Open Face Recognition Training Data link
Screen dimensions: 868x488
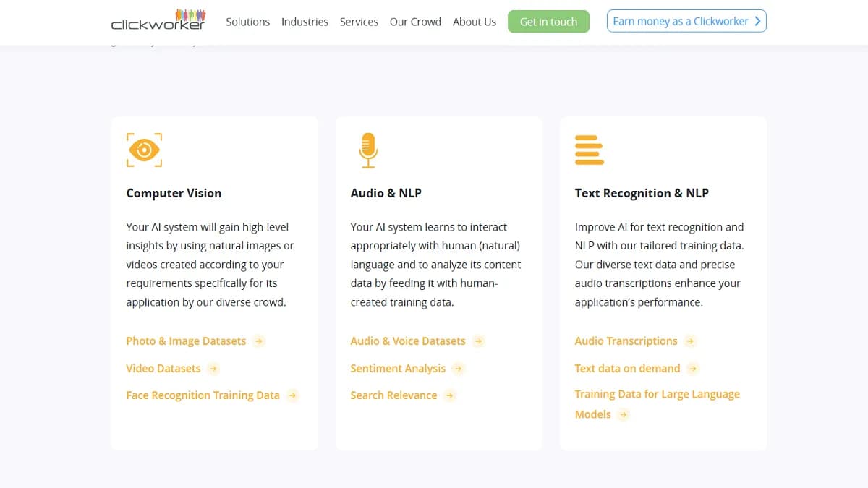(x=203, y=395)
